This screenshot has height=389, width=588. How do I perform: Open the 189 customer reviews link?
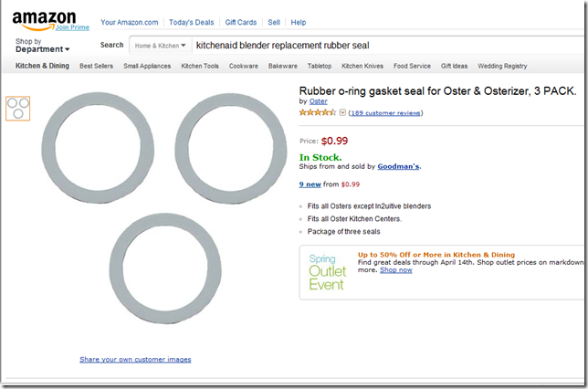pyautogui.click(x=386, y=113)
